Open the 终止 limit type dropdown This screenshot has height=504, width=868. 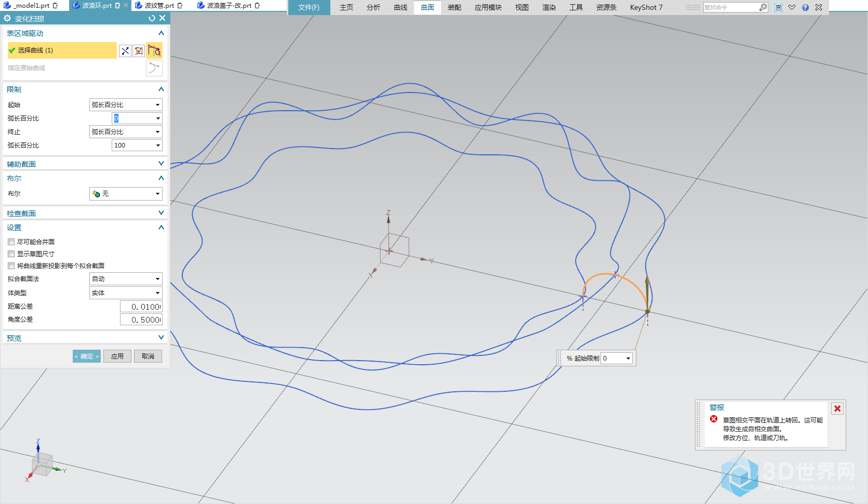coord(126,132)
